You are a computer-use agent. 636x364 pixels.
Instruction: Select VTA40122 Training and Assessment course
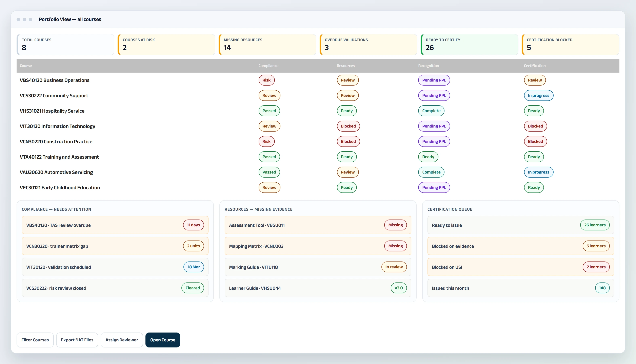pos(318,157)
